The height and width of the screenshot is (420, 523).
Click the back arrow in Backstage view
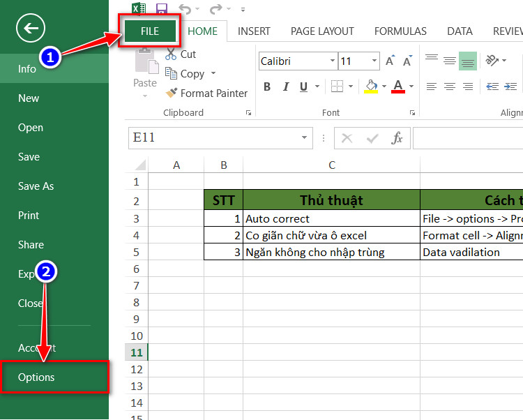pyautogui.click(x=31, y=29)
